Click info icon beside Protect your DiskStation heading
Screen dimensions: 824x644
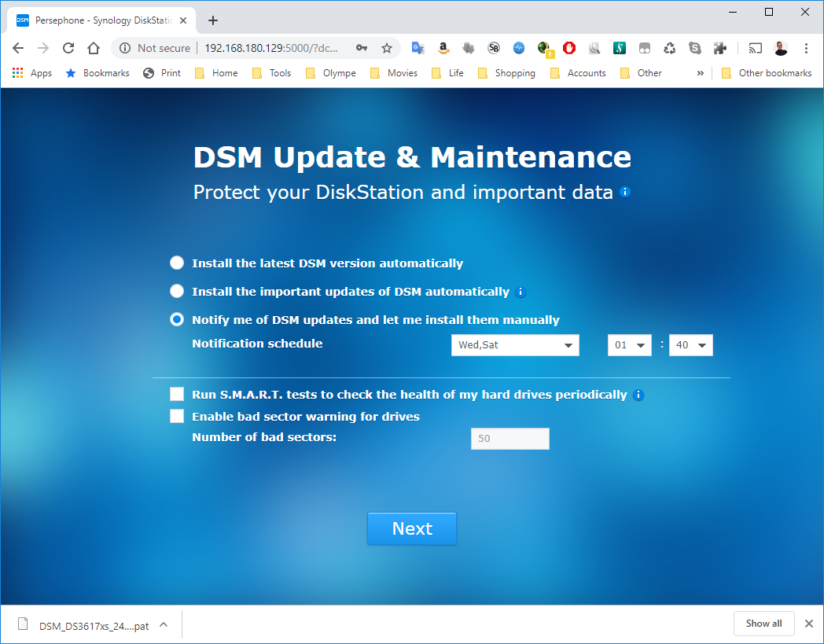[625, 192]
